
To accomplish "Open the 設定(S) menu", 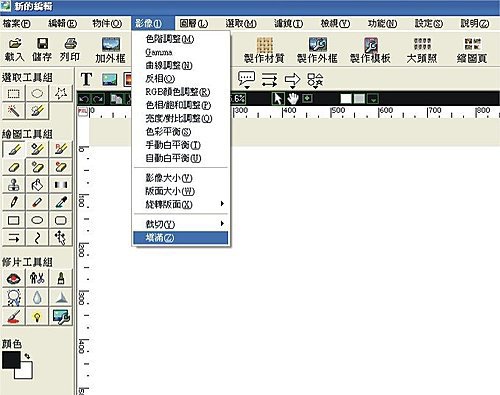I will [x=429, y=24].
